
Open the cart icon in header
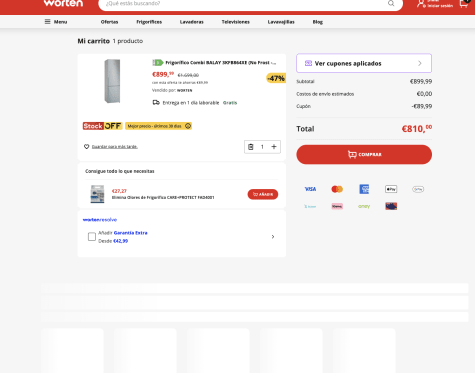tap(464, 3)
